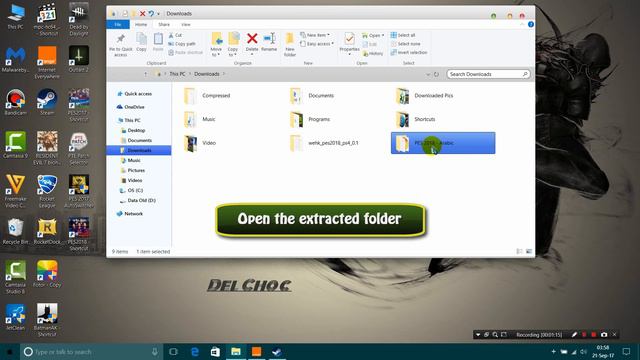640x360 pixels.
Task: Pin selection to Quick access
Action: pos(120,44)
